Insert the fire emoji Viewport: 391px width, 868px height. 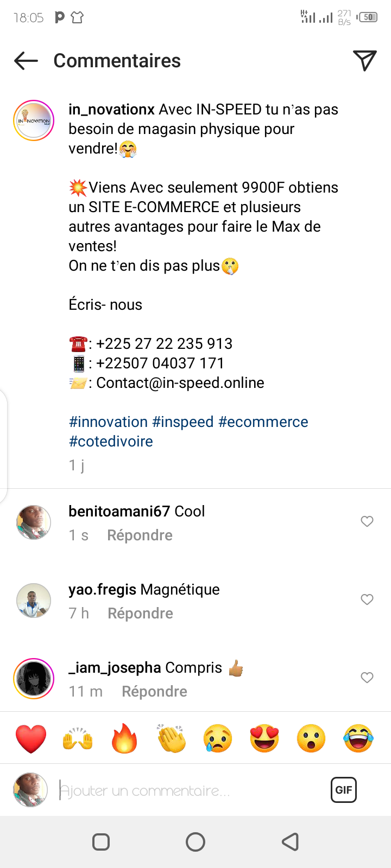(124, 738)
